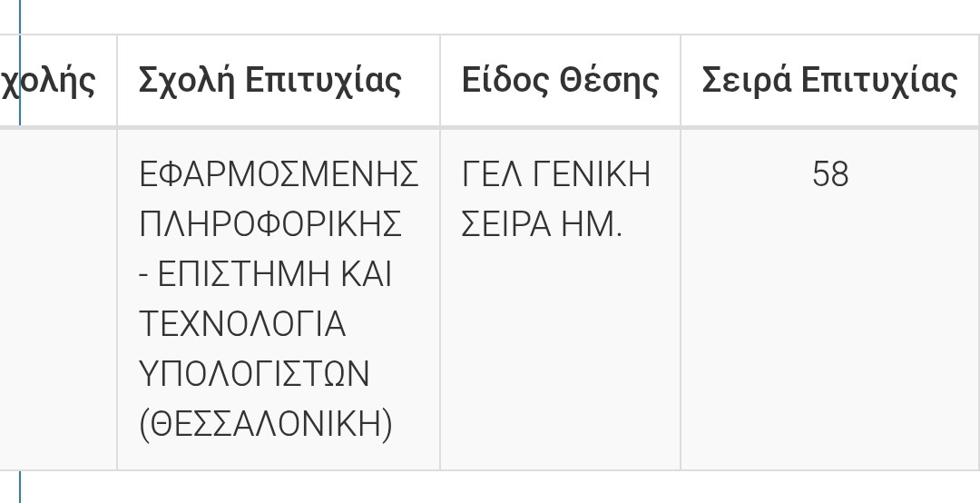This screenshot has width=980, height=503.
Task: Click the (ΘΕΣΣΑΛΟΝΙΚΗ) text
Action: pos(266,425)
